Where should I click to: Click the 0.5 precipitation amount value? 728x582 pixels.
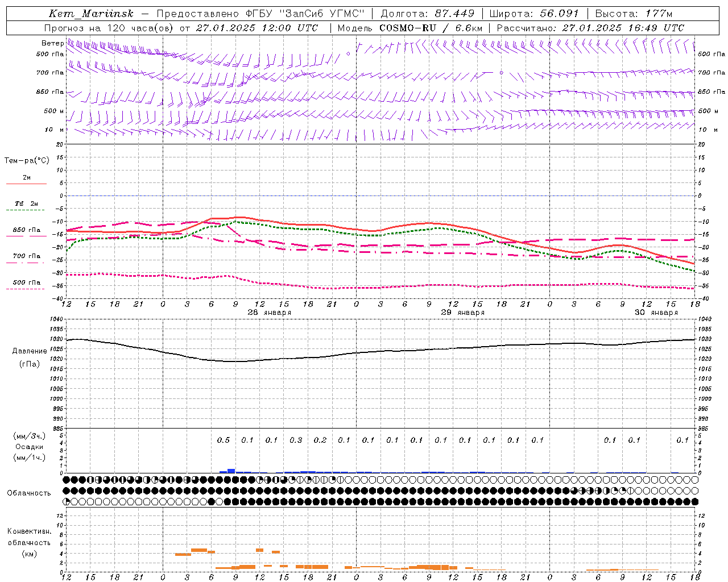[224, 440]
